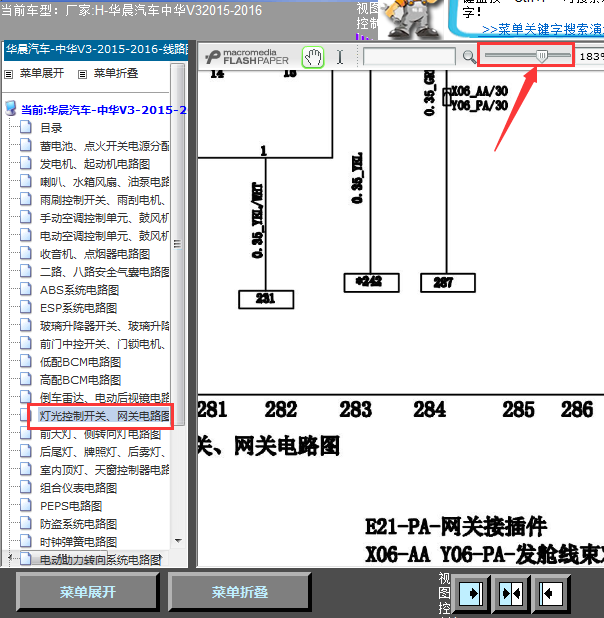The height and width of the screenshot is (618, 604).
Task: Click document icon beside 收音机、点烟器电路图
Action: 26,253
